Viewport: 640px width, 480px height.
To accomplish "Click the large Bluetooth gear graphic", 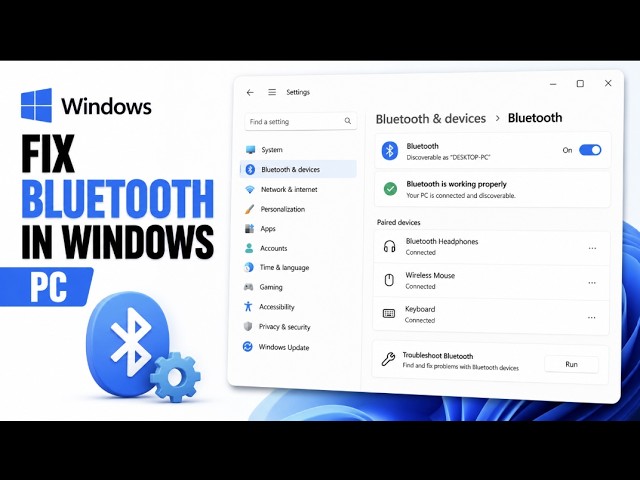I will point(143,347).
